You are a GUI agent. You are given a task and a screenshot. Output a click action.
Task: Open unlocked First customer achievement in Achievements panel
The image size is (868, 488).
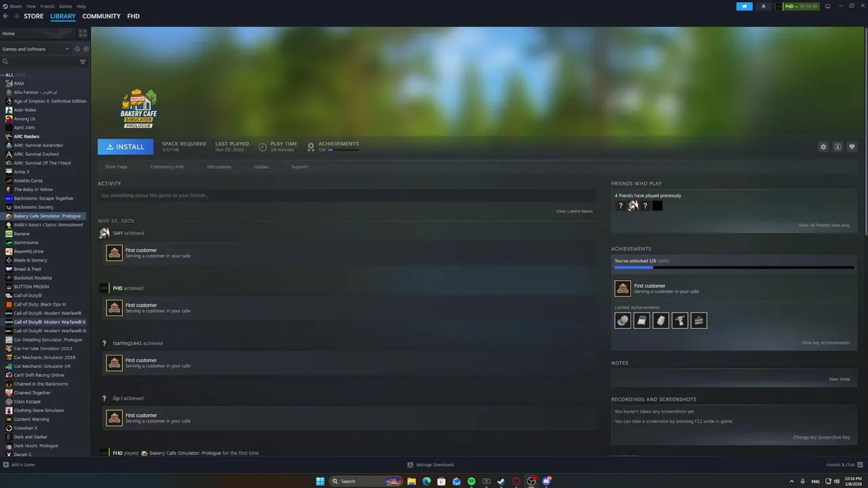[623, 289]
